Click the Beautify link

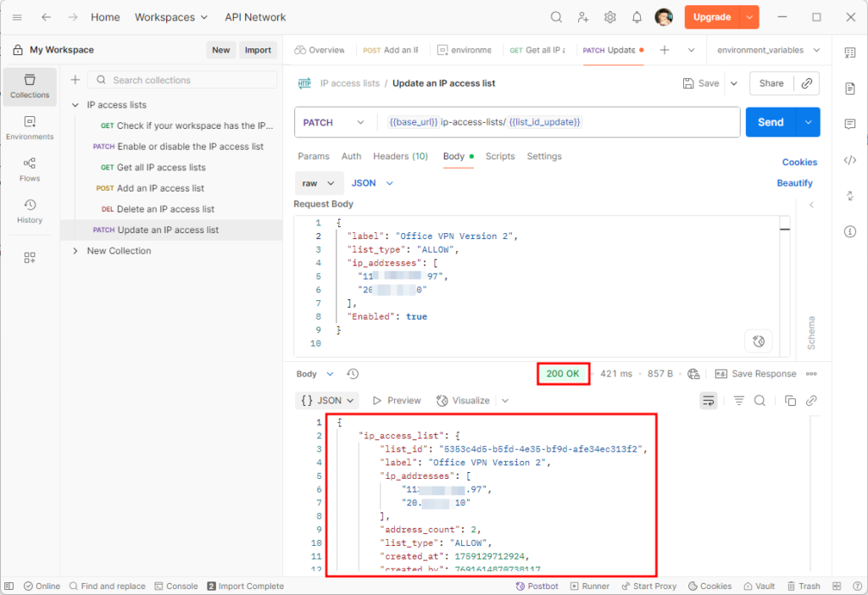(x=794, y=183)
